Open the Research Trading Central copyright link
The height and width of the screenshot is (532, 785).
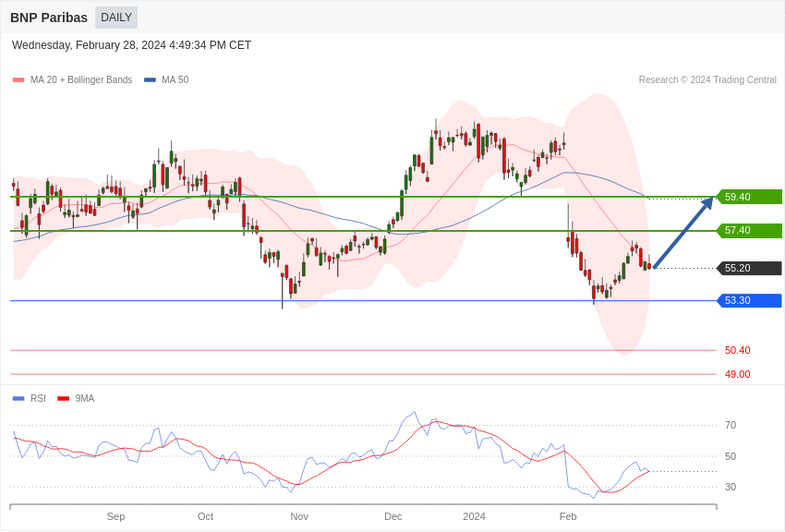707,80
